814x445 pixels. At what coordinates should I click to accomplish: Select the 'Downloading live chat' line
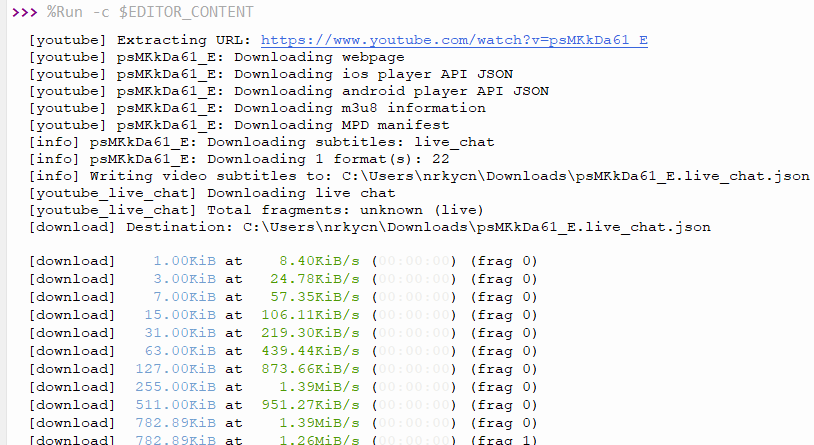click(212, 193)
